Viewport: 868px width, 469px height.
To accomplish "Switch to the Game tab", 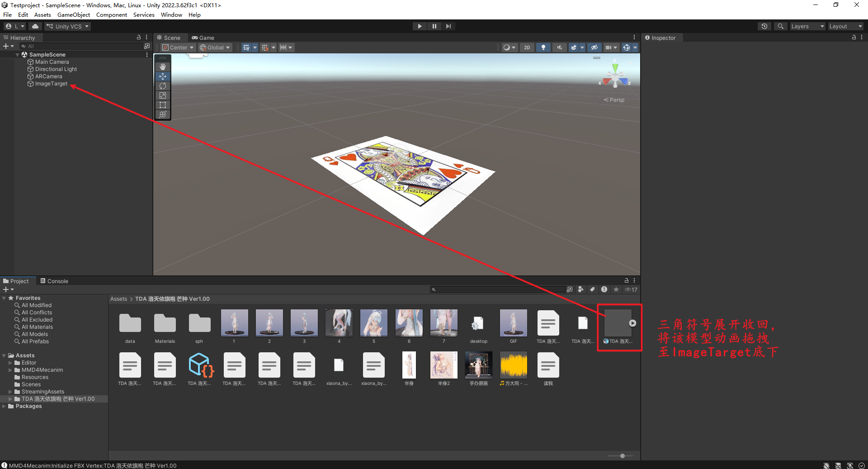I will [x=203, y=38].
